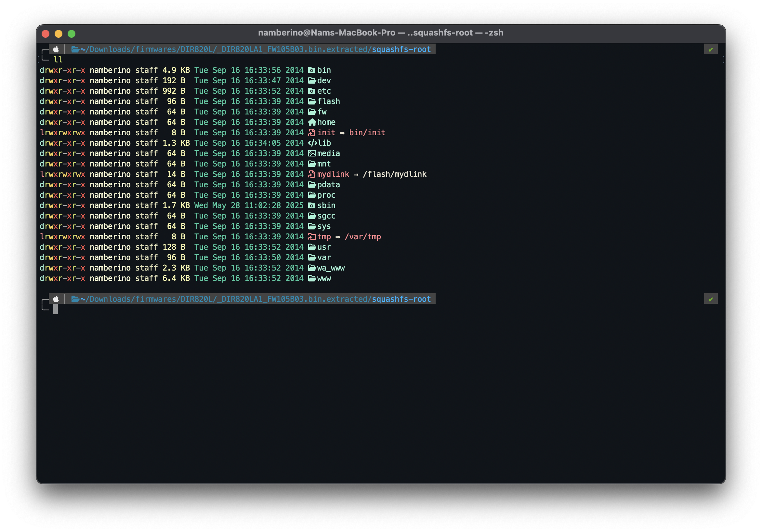
Task: Click the gear folder icon beside etc
Action: pyautogui.click(x=312, y=91)
